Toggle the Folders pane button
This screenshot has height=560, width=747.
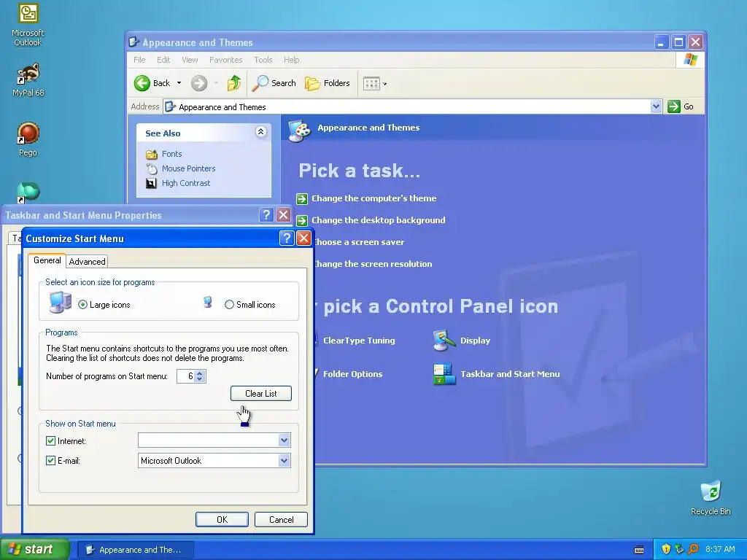328,83
